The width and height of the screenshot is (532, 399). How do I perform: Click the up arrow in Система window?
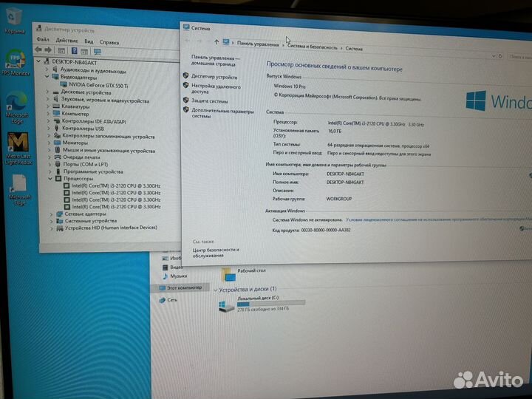[216, 41]
